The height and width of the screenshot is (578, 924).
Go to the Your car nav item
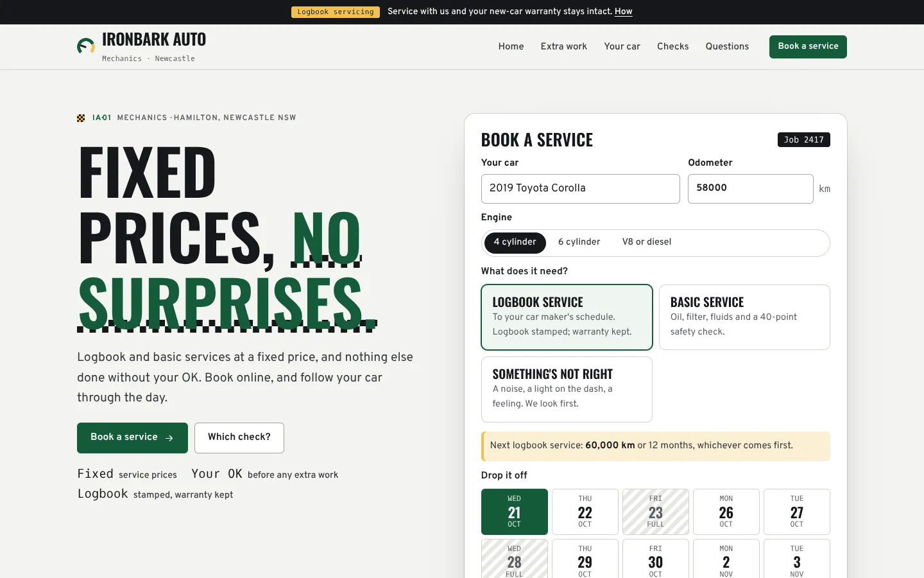(x=622, y=46)
